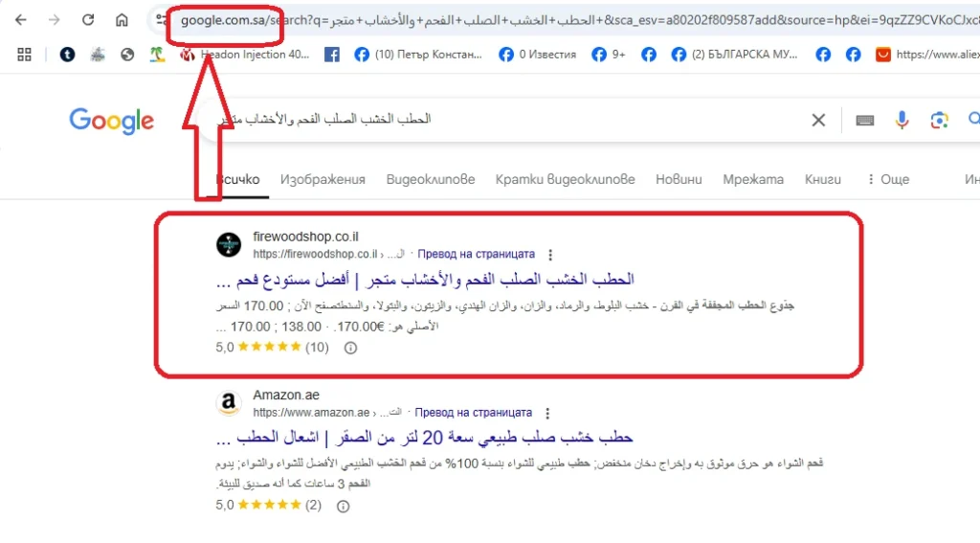Open the Кратки видеоклипове tab
Image resolution: width=980 pixels, height=543 pixels.
click(565, 179)
